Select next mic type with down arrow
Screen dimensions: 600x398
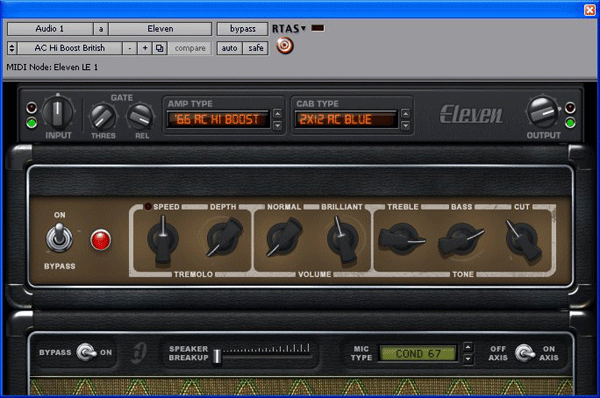468,359
